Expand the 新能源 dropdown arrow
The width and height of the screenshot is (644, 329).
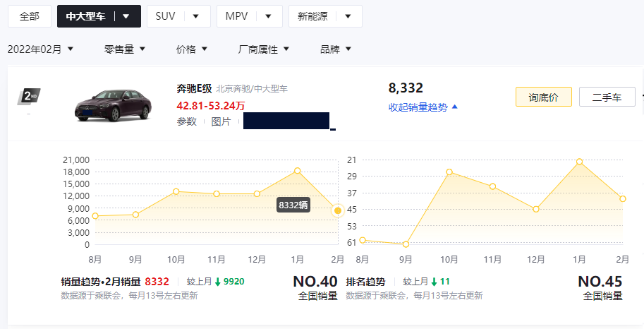(x=348, y=16)
